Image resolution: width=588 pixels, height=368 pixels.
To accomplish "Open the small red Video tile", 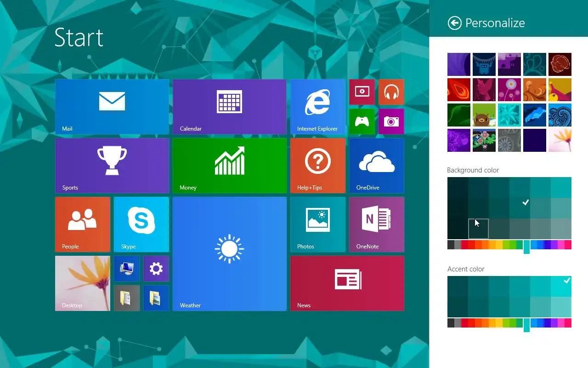I will (x=362, y=92).
